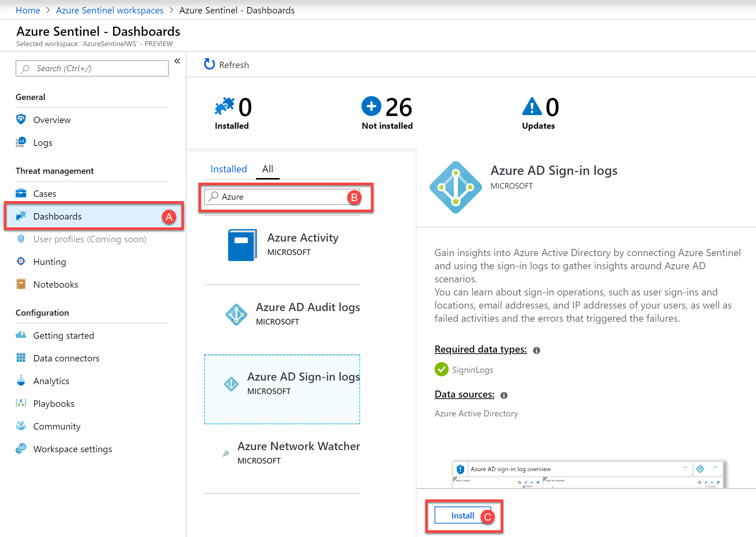Click the Installed puzzle pieces counter icon
This screenshot has height=537, width=756.
(x=224, y=106)
